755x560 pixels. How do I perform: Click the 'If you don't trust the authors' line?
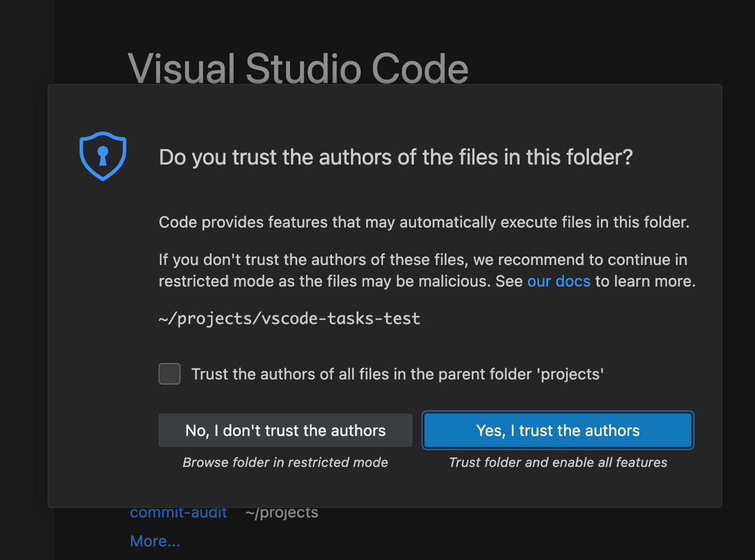tap(422, 260)
